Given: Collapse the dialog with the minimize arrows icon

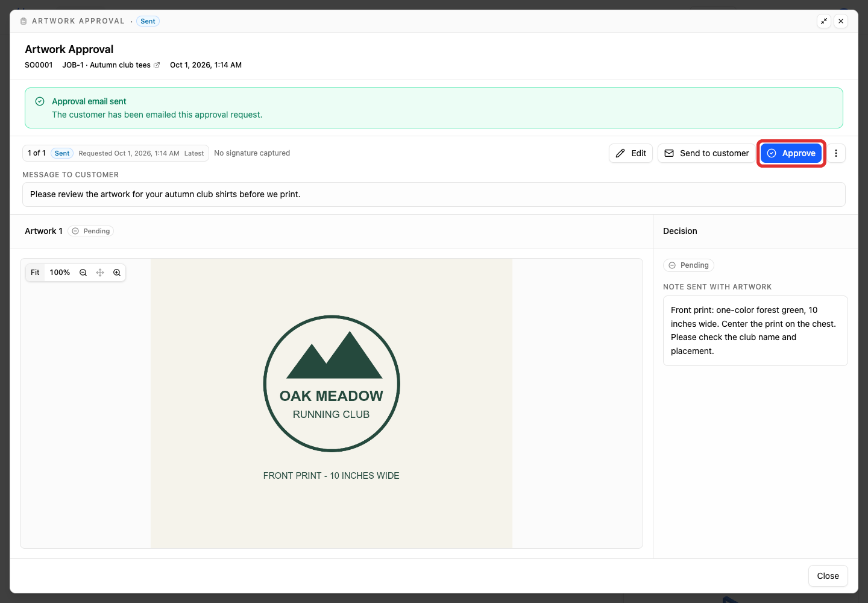Looking at the screenshot, I should (x=824, y=21).
